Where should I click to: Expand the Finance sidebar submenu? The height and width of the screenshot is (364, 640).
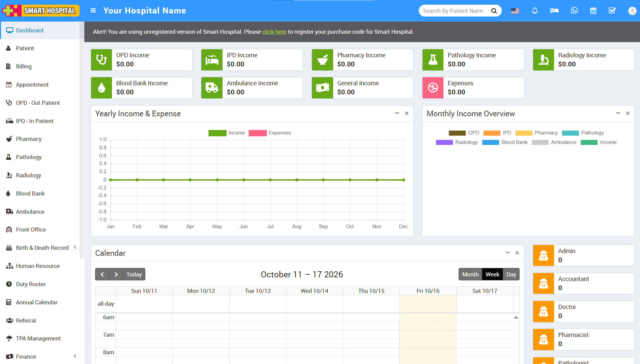coord(75,356)
